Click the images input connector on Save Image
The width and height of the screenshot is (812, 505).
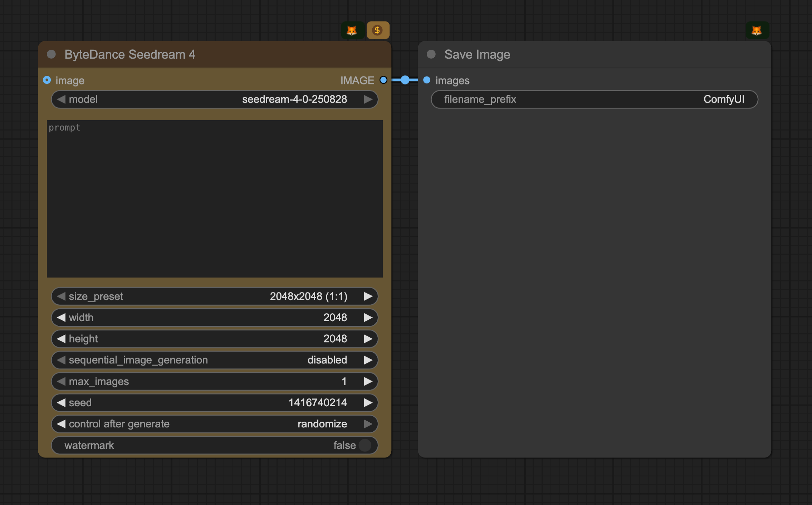(427, 80)
